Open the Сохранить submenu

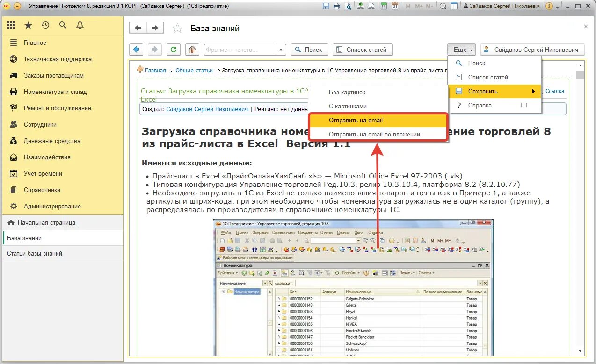(x=494, y=91)
